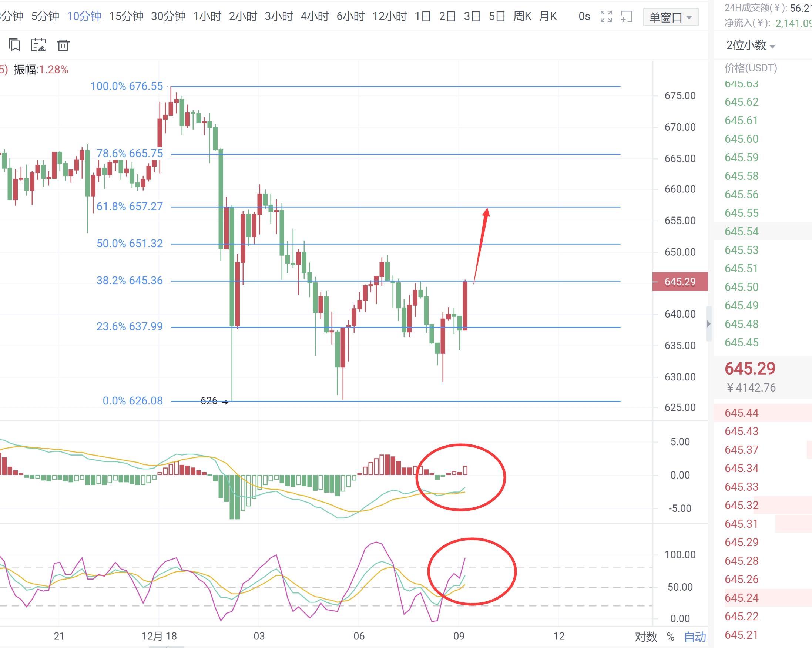The height and width of the screenshot is (648, 812).
Task: Click the 50.0% 651.32 Fibonacci label
Action: (x=130, y=244)
